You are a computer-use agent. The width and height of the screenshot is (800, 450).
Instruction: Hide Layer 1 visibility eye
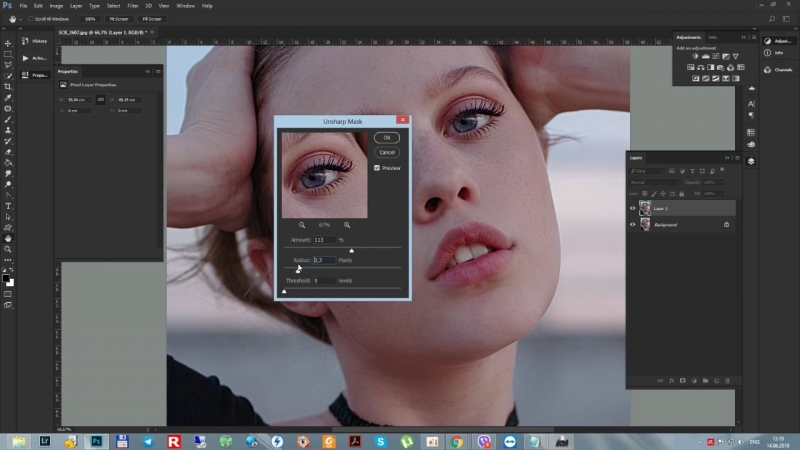pyautogui.click(x=632, y=208)
